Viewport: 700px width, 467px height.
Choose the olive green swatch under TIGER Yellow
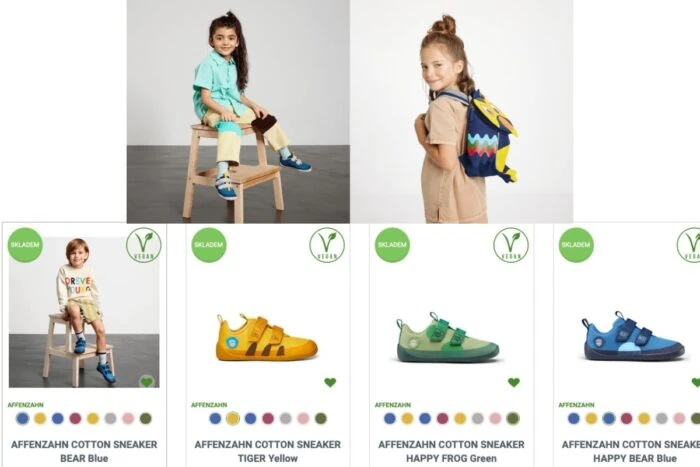(x=321, y=418)
